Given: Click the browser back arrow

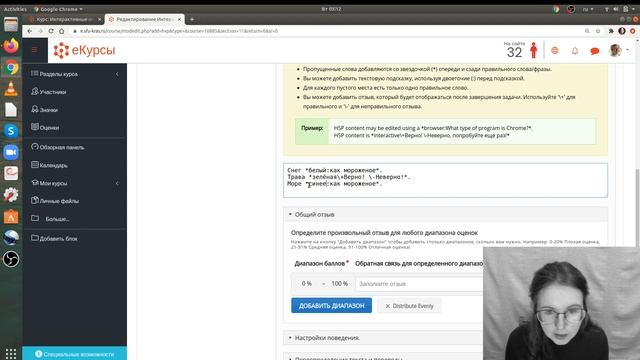Looking at the screenshot, I should pos(29,31).
